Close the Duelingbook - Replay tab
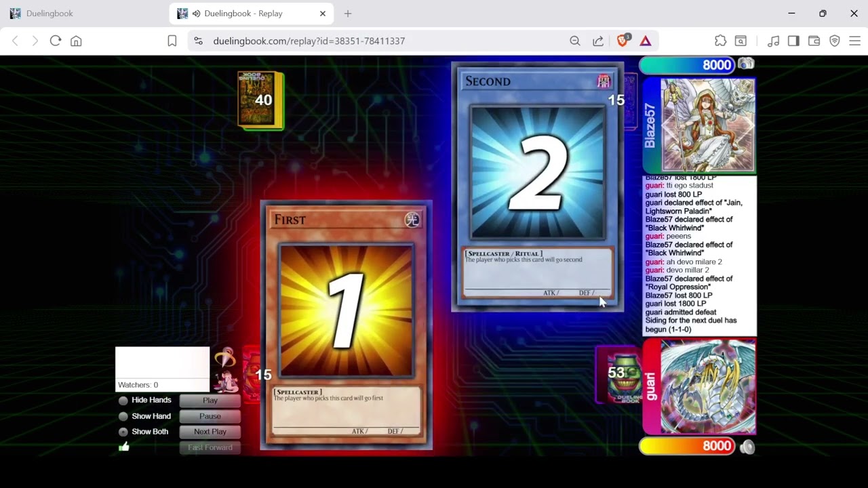Image resolution: width=868 pixels, height=488 pixels. tap(323, 14)
